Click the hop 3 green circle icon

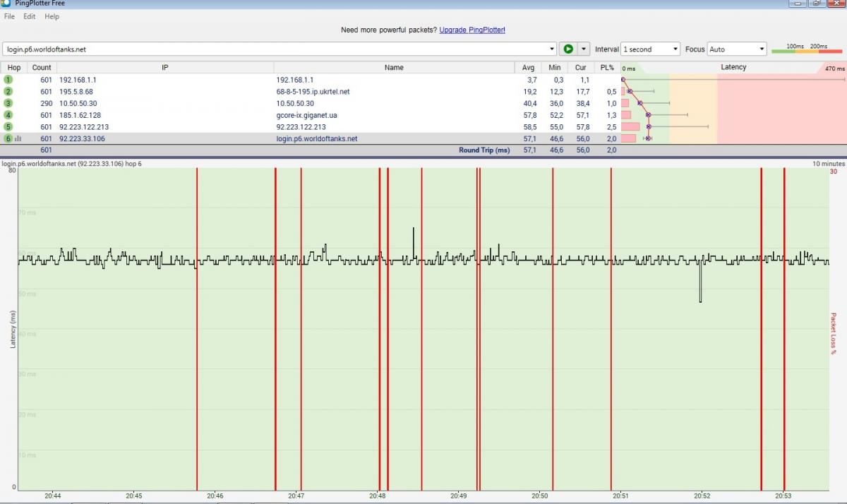(x=8, y=103)
